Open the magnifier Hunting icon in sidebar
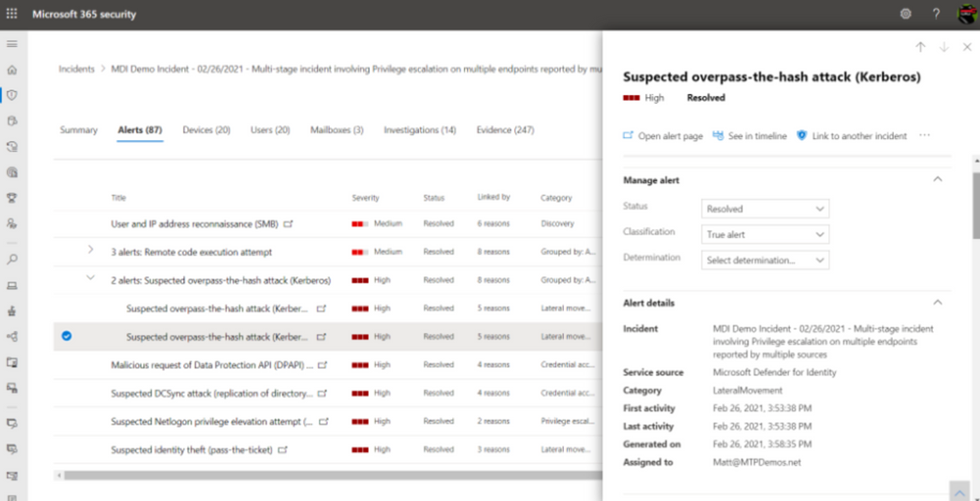980x501 pixels. click(x=12, y=260)
